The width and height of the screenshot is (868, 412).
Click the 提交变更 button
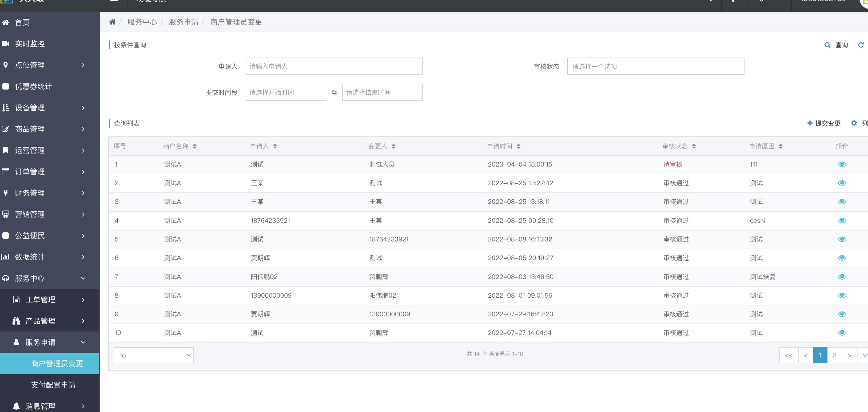click(824, 123)
